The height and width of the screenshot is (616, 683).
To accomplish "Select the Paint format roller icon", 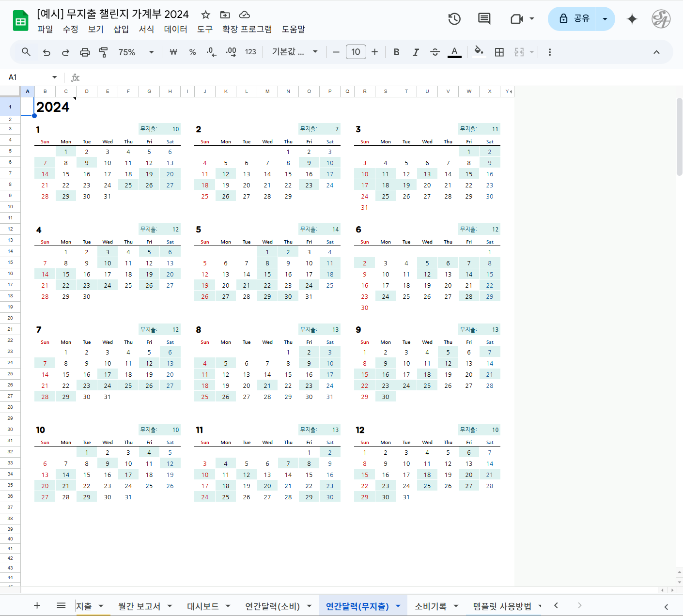I will [104, 52].
